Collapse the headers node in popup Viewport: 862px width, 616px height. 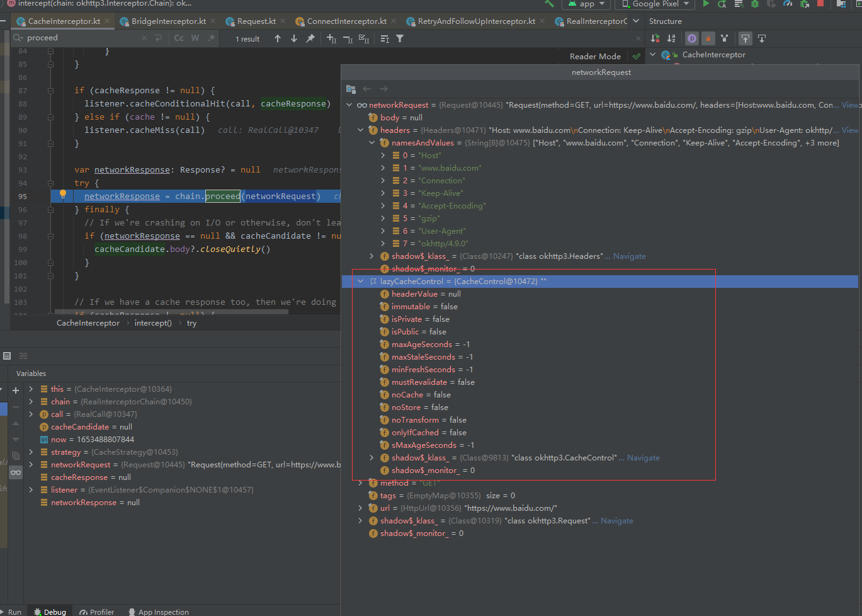360,130
